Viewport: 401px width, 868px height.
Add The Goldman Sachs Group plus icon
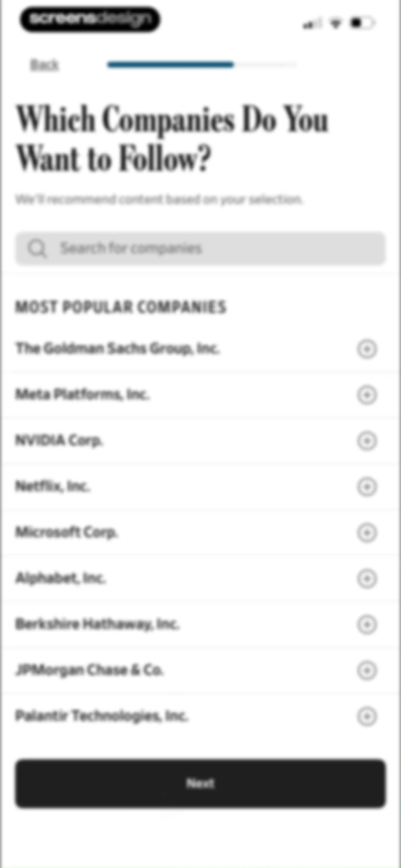367,349
